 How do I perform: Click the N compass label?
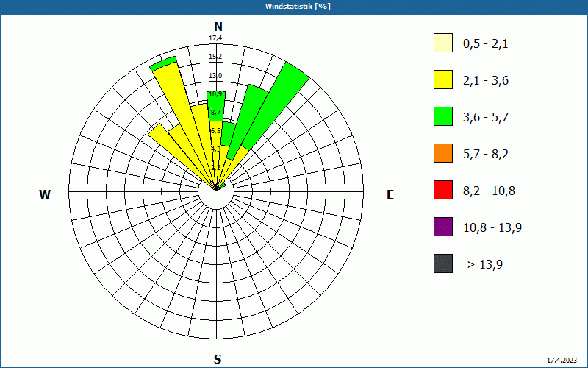click(x=218, y=26)
